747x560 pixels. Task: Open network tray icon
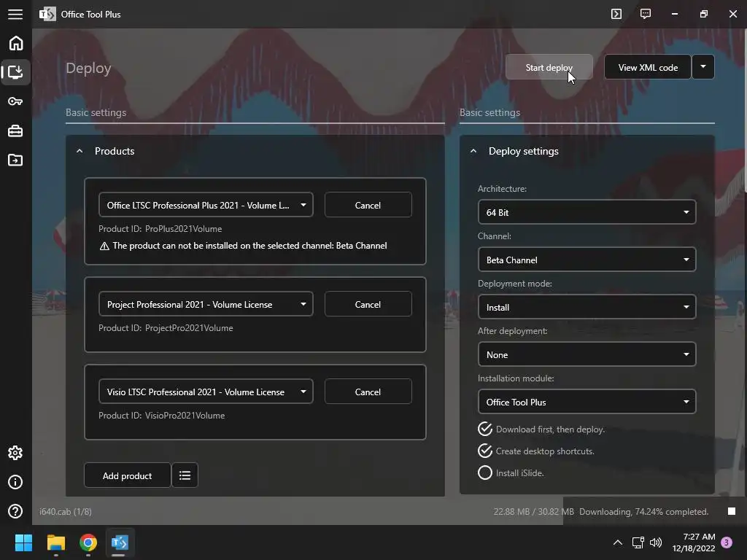[638, 542]
